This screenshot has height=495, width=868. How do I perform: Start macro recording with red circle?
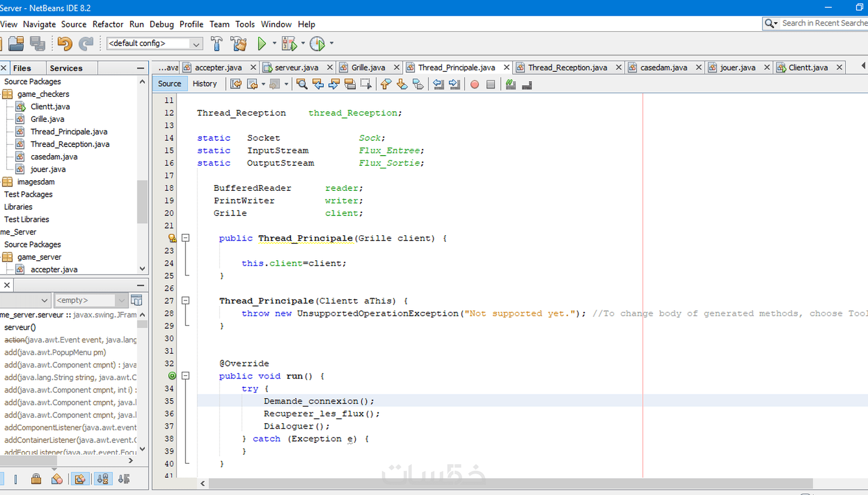click(x=474, y=84)
